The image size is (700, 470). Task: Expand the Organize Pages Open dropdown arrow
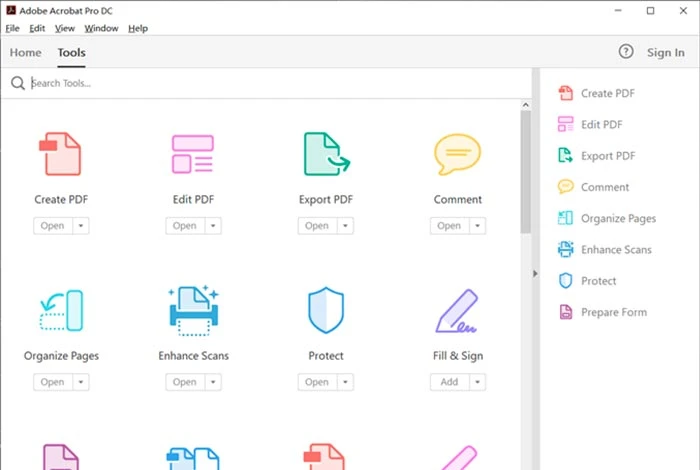click(81, 382)
